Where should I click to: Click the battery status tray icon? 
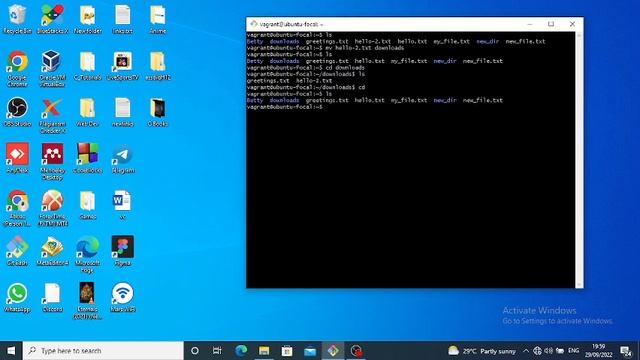[560, 351]
